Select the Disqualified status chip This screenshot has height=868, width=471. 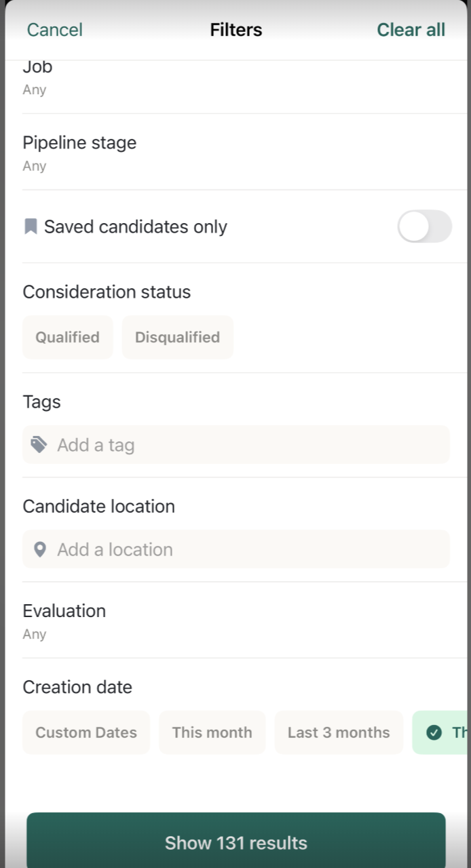point(177,337)
